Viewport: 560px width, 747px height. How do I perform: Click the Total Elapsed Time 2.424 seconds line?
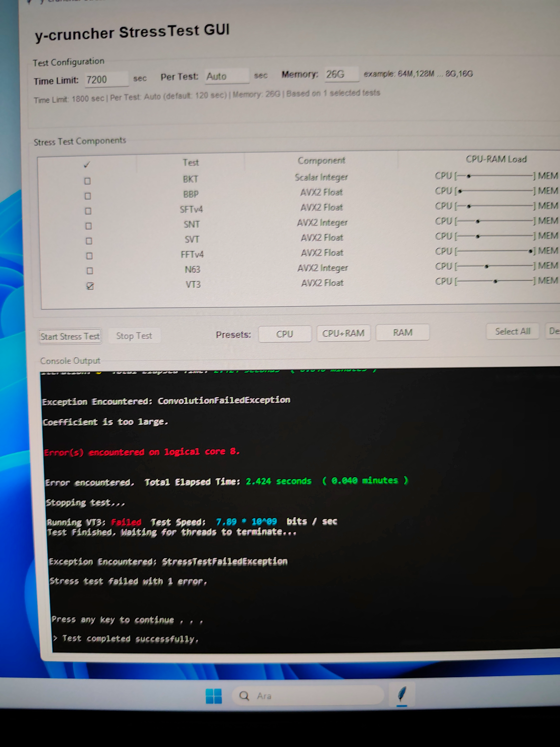coord(227,481)
